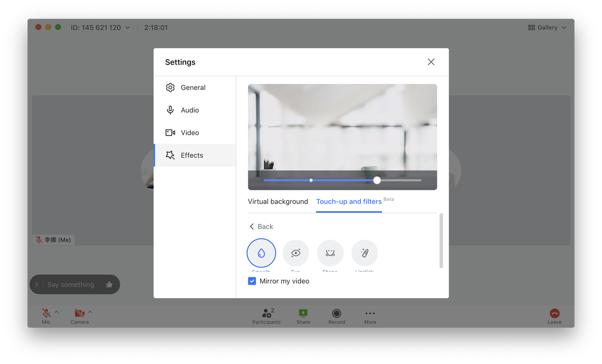The image size is (602, 364).
Task: Click the effect intensity slider handle
Action: pos(377,180)
